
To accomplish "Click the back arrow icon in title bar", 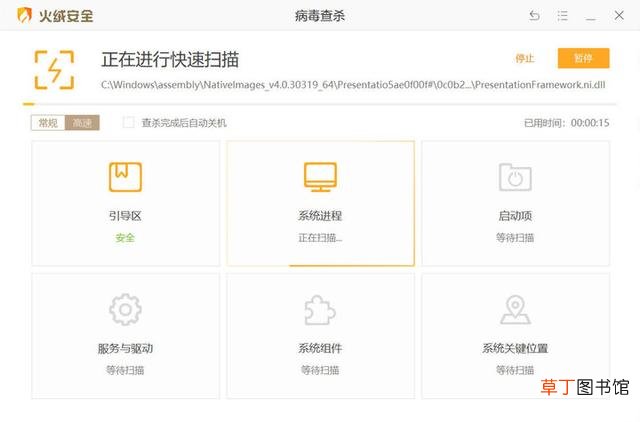I will coord(534,16).
